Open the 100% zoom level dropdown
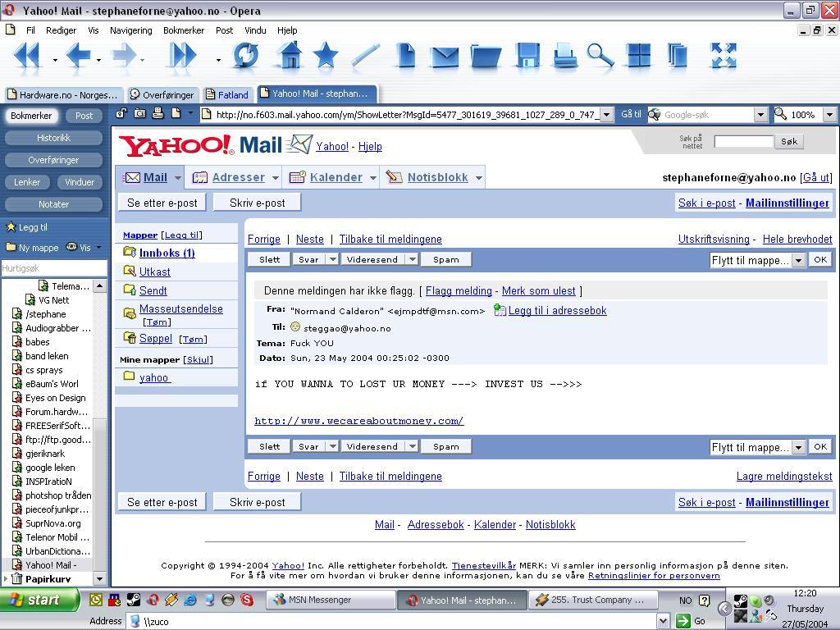The width and height of the screenshot is (840, 630). click(x=830, y=114)
